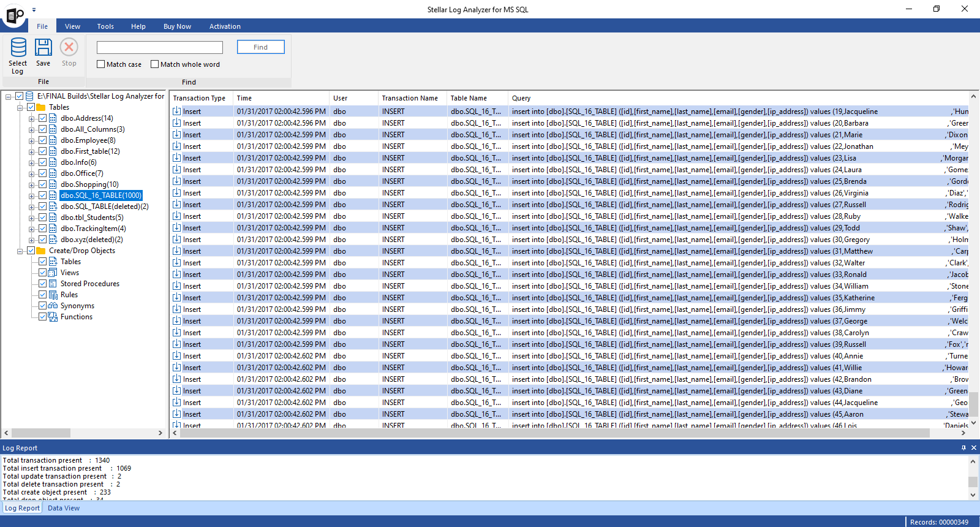Image resolution: width=980 pixels, height=527 pixels.
Task: Click the table icon beside dbo.Address(14)
Action: pos(53,118)
